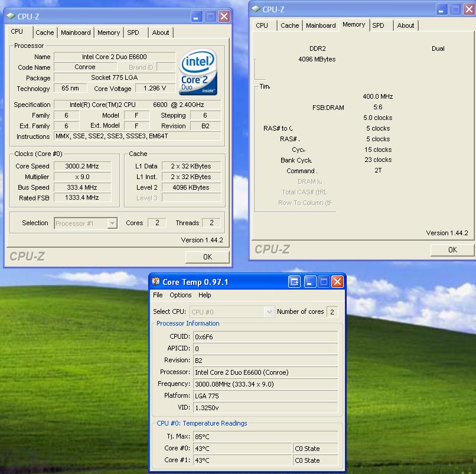
Task: Click Bus Speed value 333.4 MHz
Action: click(82, 187)
